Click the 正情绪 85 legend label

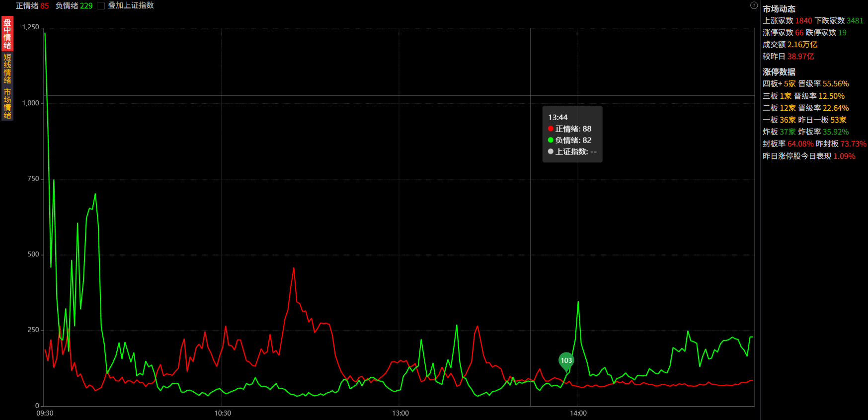tap(32, 6)
